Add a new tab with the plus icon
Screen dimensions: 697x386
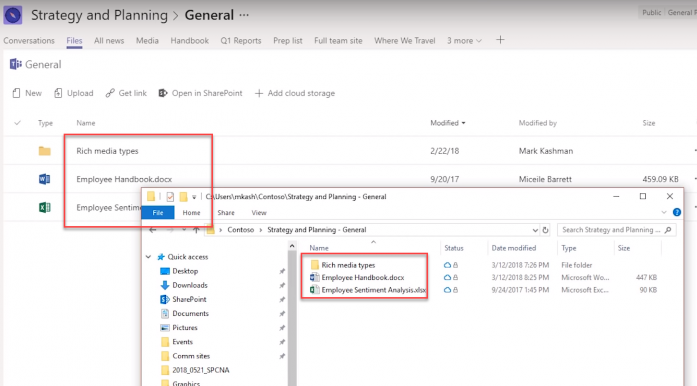click(x=500, y=40)
